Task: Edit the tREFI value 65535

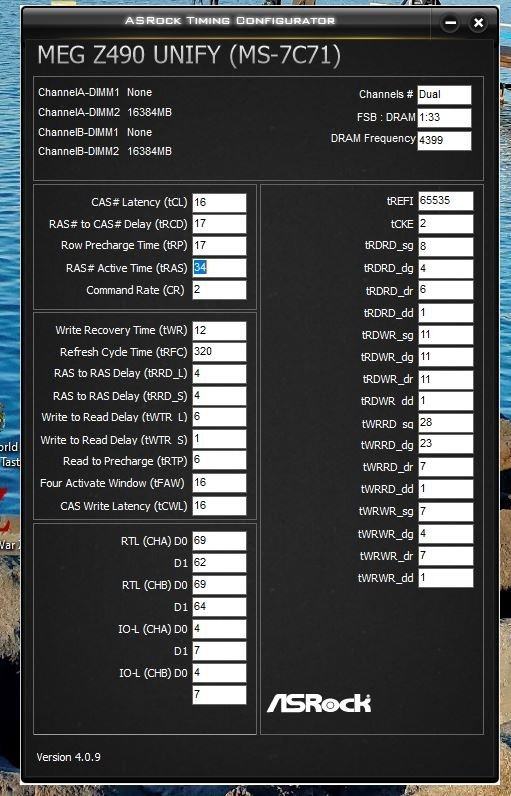Action: (x=446, y=201)
